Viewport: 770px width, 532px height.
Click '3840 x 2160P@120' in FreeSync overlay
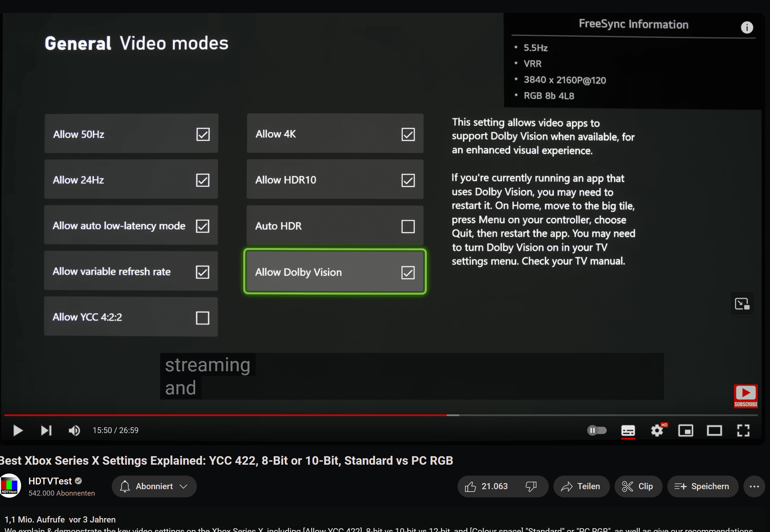(x=565, y=80)
